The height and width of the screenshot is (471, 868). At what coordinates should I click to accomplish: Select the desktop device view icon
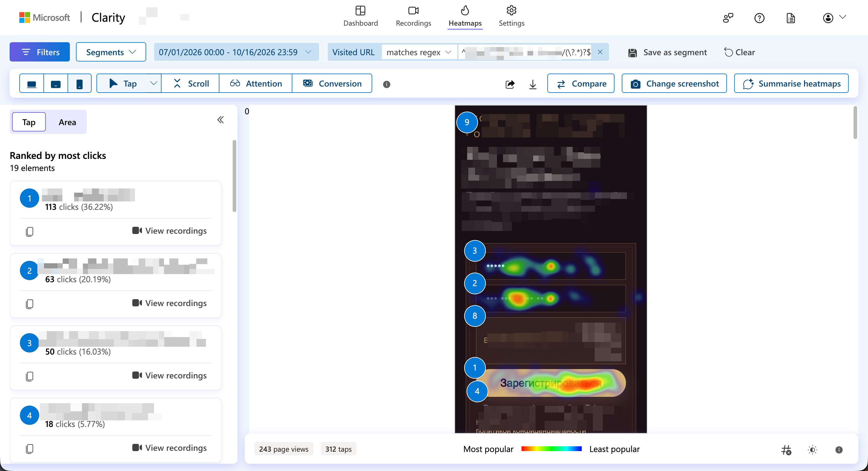[x=32, y=84]
